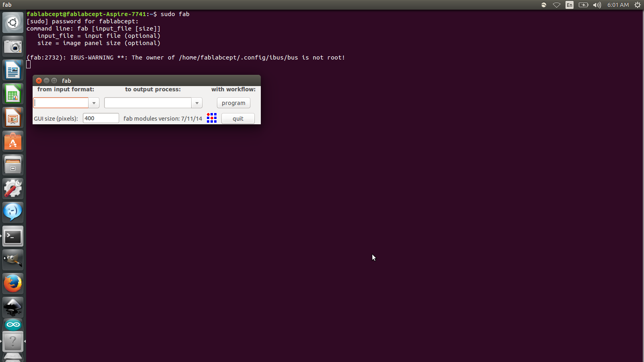Open the Ubuntu Dash home launcher
Viewport: 644px width, 362px height.
point(13,23)
